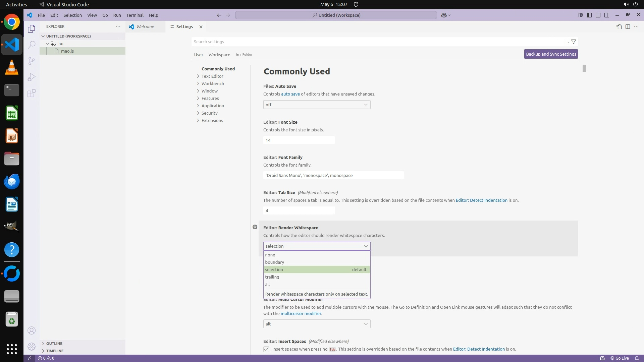
Task: Open the Source Control view
Action: tap(32, 61)
